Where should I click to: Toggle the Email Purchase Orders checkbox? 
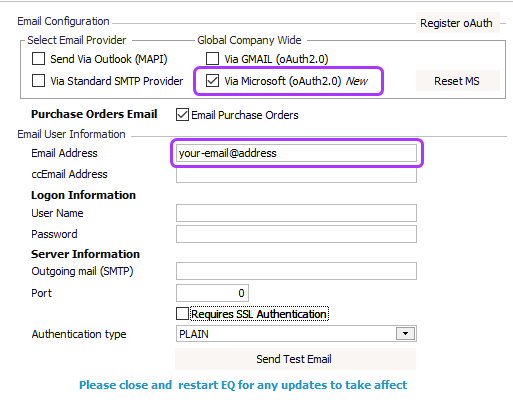[x=182, y=115]
